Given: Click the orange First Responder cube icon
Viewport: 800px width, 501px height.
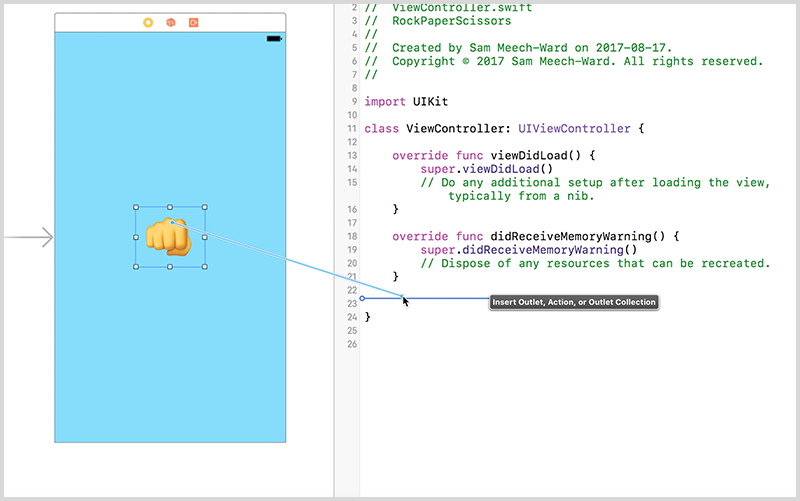Looking at the screenshot, I should coord(171,22).
